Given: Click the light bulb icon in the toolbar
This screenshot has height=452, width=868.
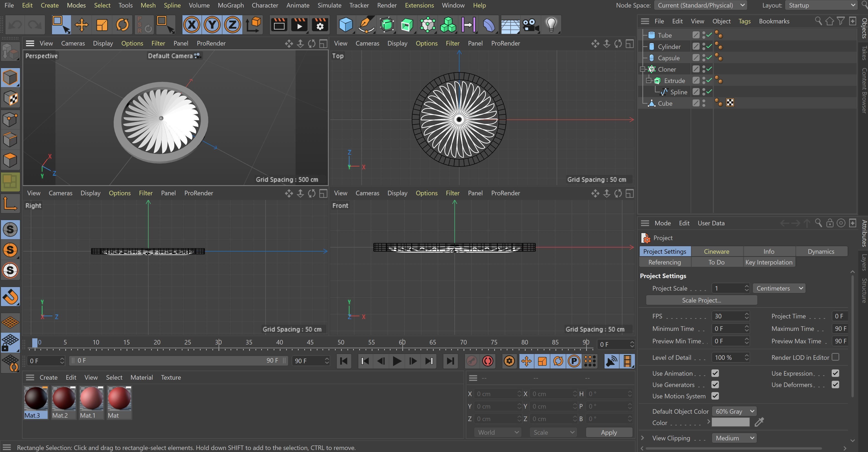Looking at the screenshot, I should coord(551,25).
